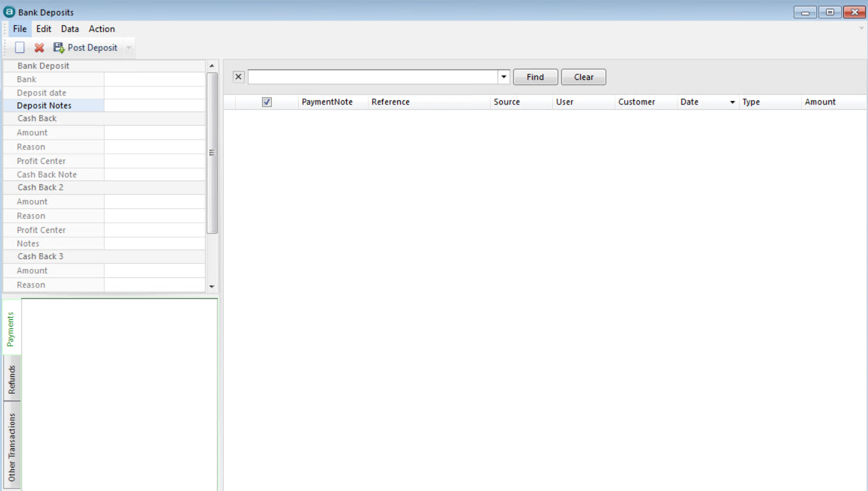
Task: Click the Date column sort arrow
Action: 732,103
